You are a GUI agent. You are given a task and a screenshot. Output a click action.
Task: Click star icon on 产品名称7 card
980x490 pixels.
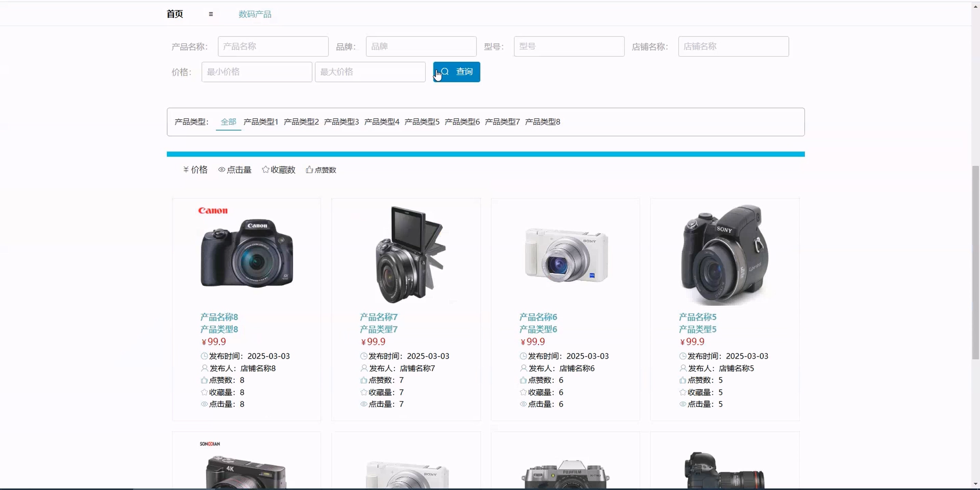[x=364, y=392]
